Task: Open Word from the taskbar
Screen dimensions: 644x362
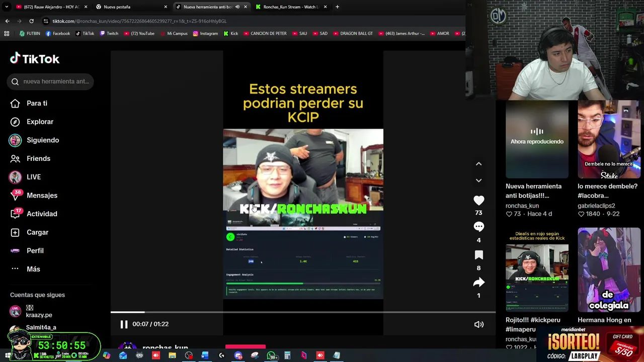Action: [205, 355]
